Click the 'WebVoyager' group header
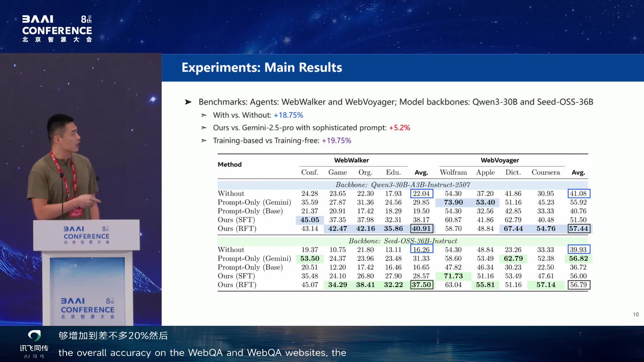 [500, 160]
